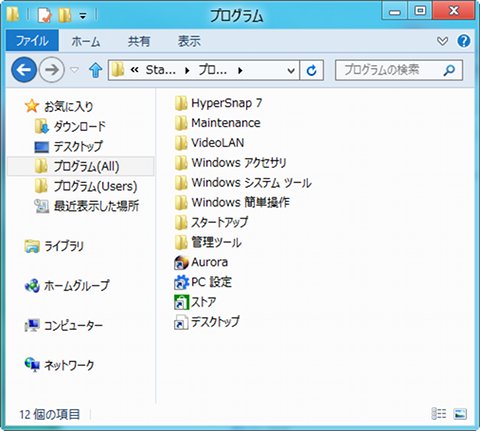Screen dimensions: 480x431
Task: Expand the arrow after the プロ... breadcrumb
Action: [240, 70]
